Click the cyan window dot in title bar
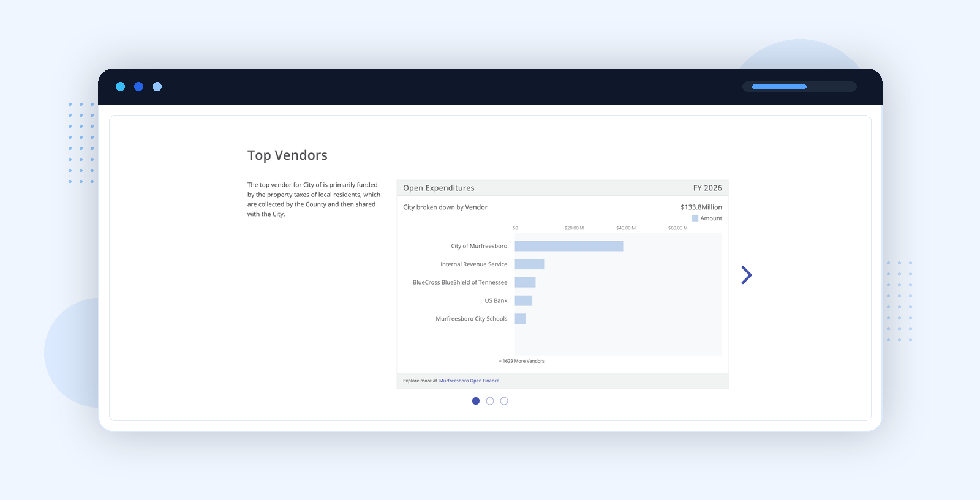980x500 pixels. tap(121, 87)
